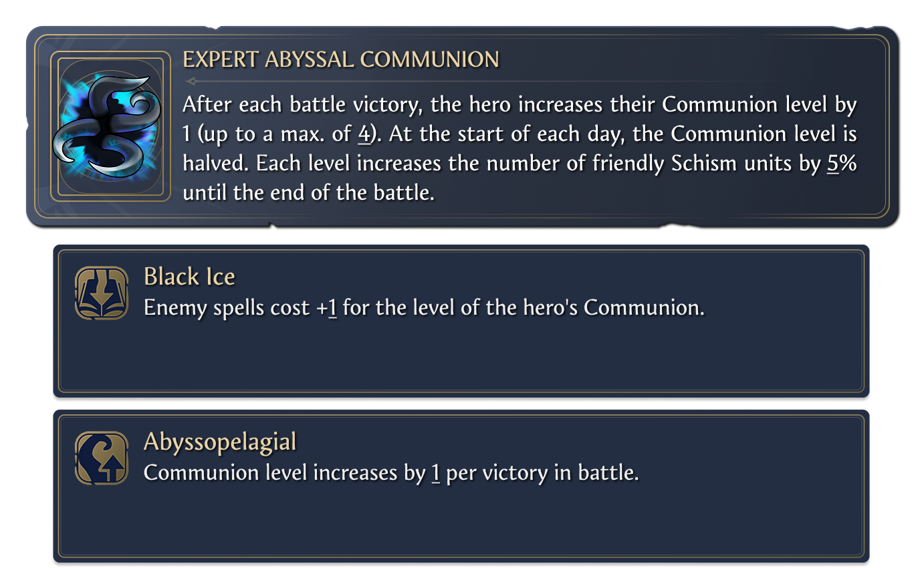Select the Black Ice title label

point(189,276)
